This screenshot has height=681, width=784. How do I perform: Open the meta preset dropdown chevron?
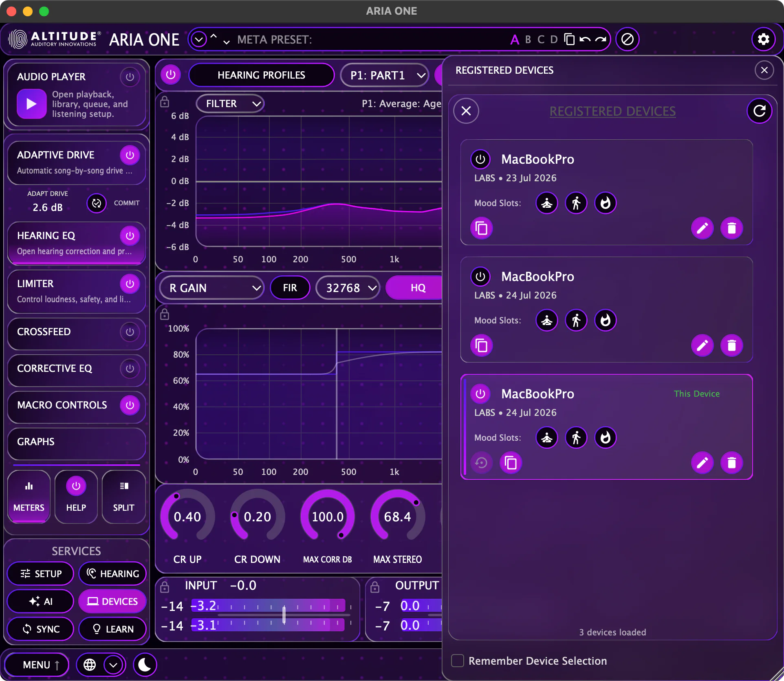click(x=199, y=40)
